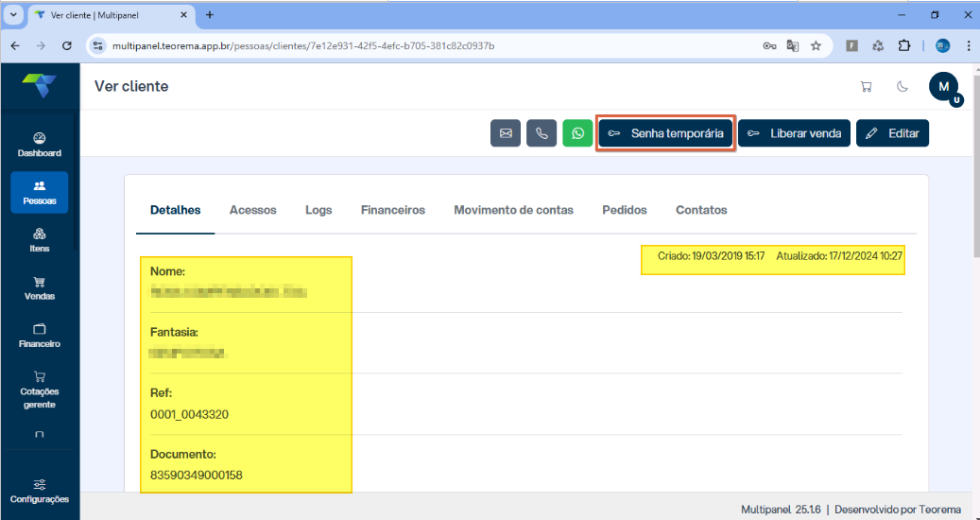Viewport: 980px width, 520px height.
Task: Click the Criado: 19/03/2019 15:17 text
Action: coord(712,256)
